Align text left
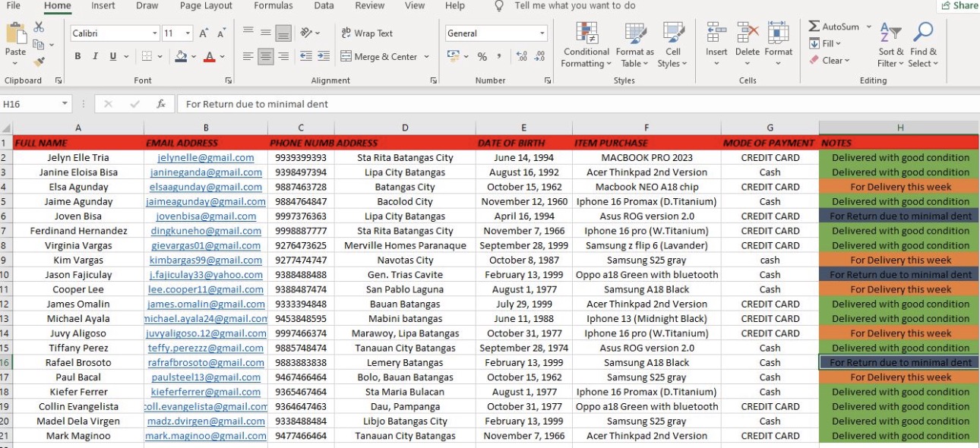 pos(248,56)
